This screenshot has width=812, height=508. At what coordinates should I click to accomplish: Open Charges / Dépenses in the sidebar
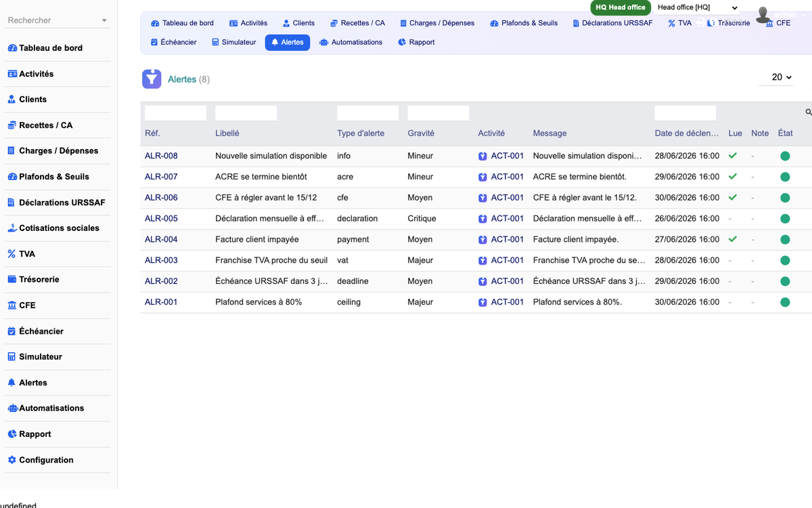(58, 151)
